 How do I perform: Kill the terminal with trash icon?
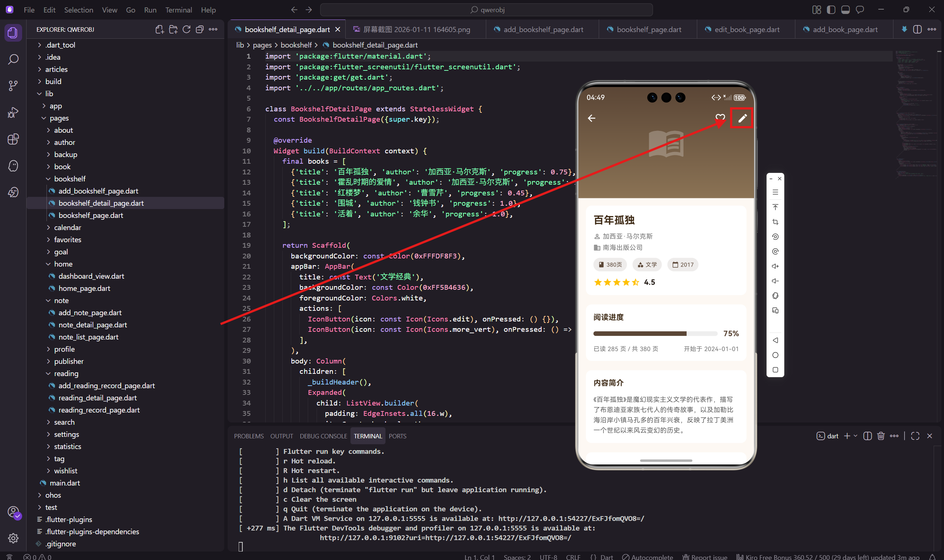click(881, 436)
